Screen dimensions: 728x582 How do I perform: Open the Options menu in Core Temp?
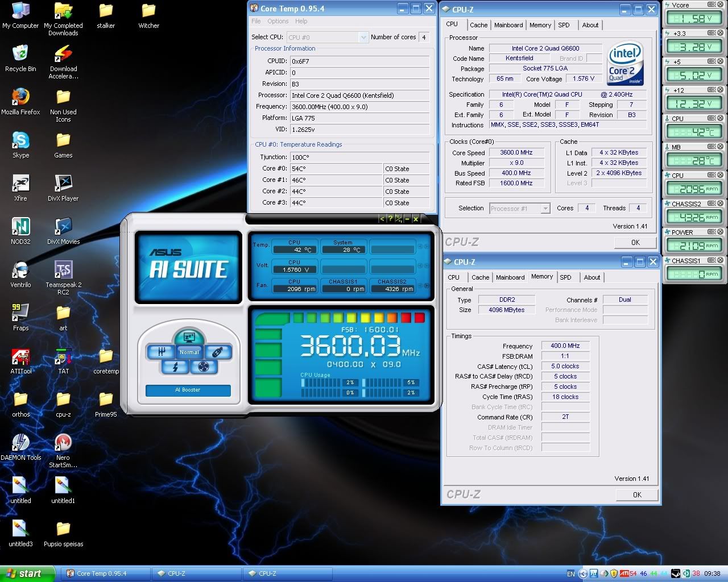tap(278, 21)
